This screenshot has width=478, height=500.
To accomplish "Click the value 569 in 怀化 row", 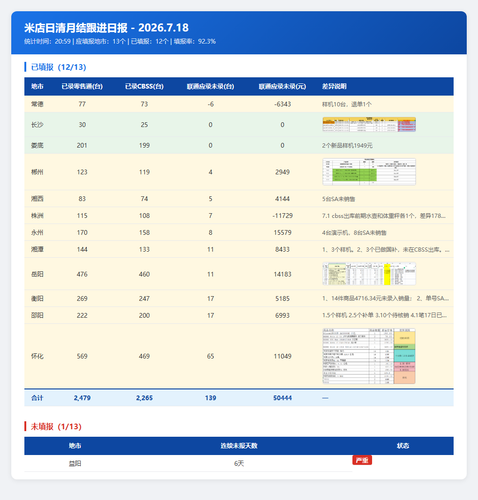I will pyautogui.click(x=82, y=356).
